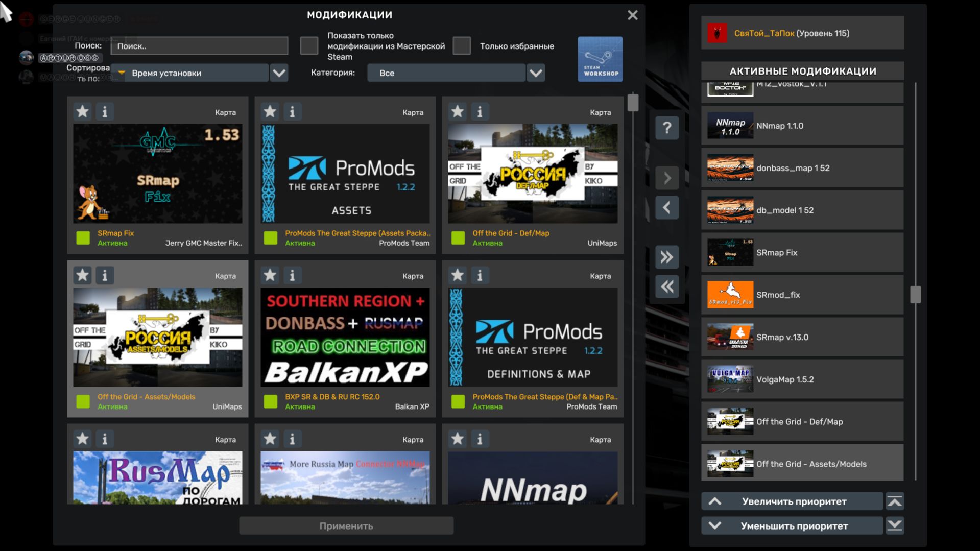Open info for Off the Grid Def/Map card
980x551 pixels.
(480, 111)
